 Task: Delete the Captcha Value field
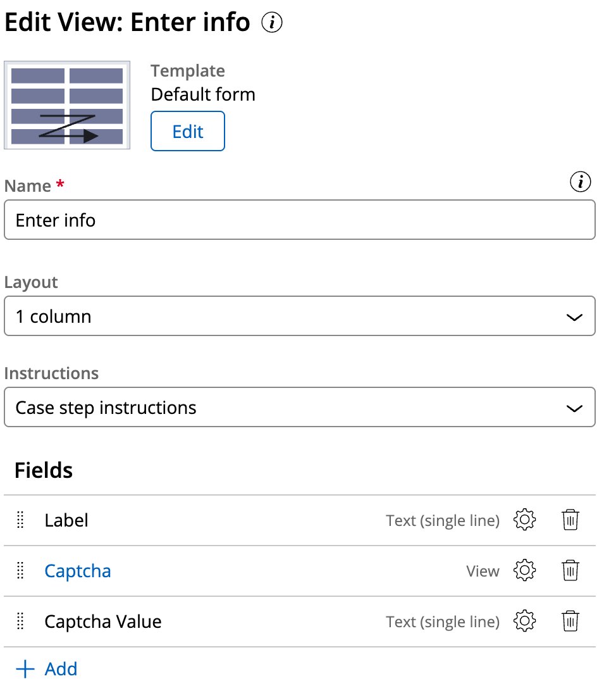click(570, 621)
